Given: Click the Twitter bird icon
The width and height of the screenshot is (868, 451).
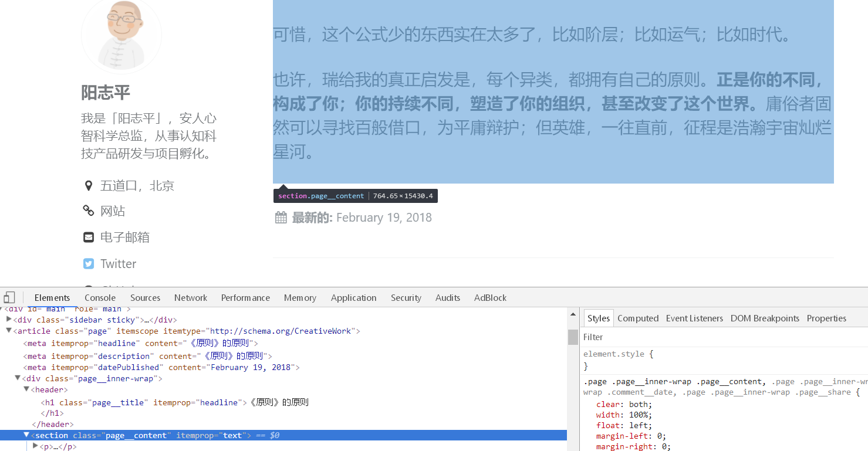Looking at the screenshot, I should (89, 264).
